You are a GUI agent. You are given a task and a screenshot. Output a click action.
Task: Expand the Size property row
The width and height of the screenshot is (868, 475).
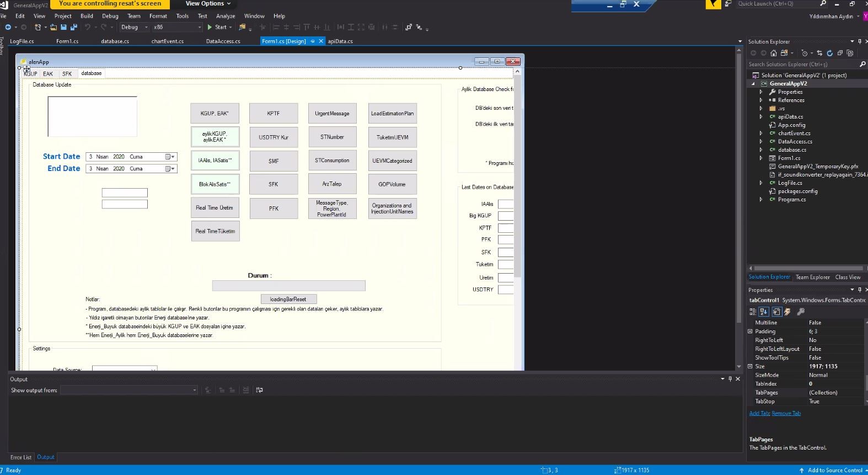pos(750,366)
